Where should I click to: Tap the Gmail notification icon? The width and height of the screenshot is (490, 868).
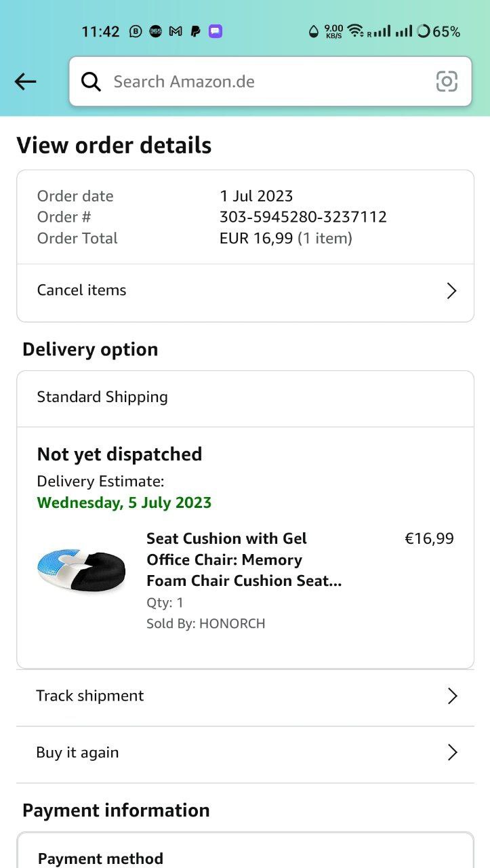[176, 31]
